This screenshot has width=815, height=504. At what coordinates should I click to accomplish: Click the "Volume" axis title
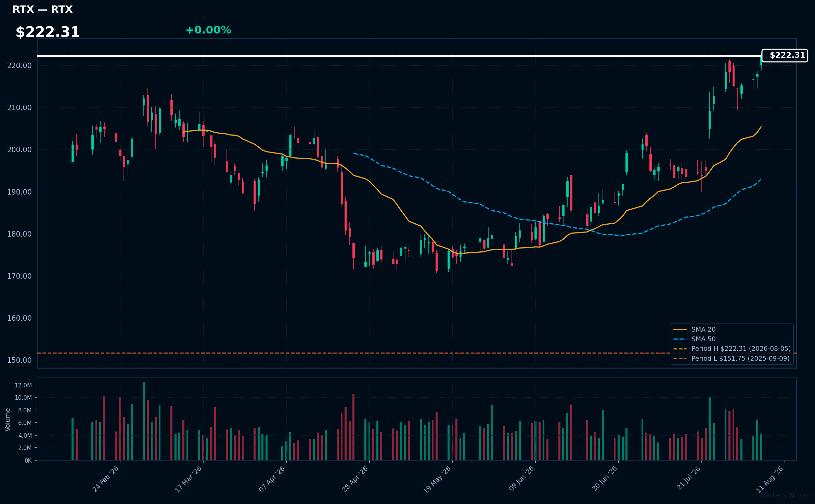[8, 420]
